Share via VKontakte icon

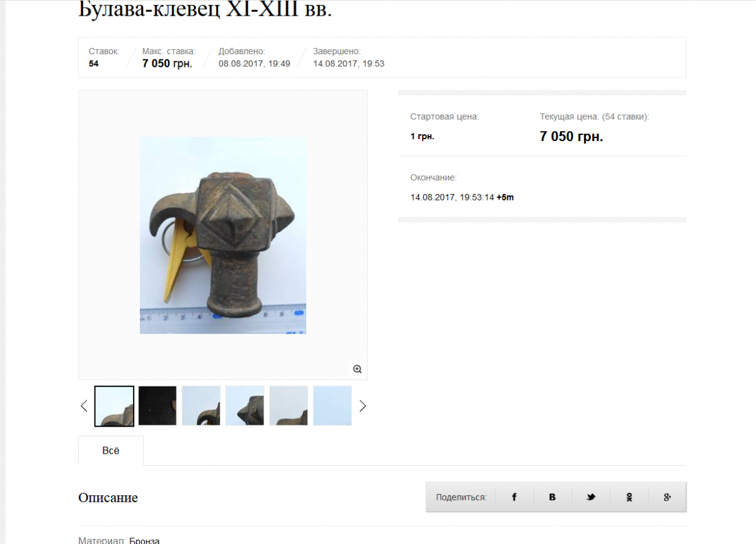[x=553, y=497]
